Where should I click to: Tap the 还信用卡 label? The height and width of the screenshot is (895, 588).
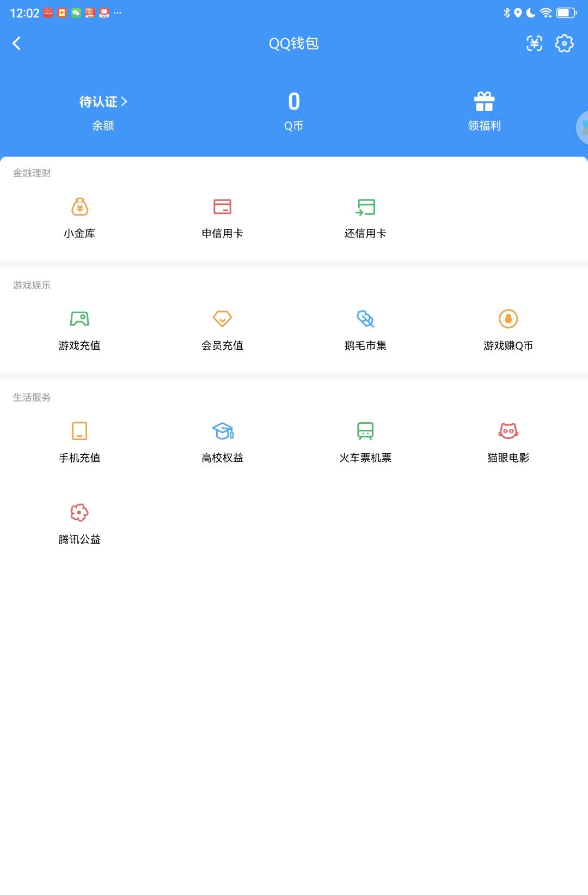365,234
